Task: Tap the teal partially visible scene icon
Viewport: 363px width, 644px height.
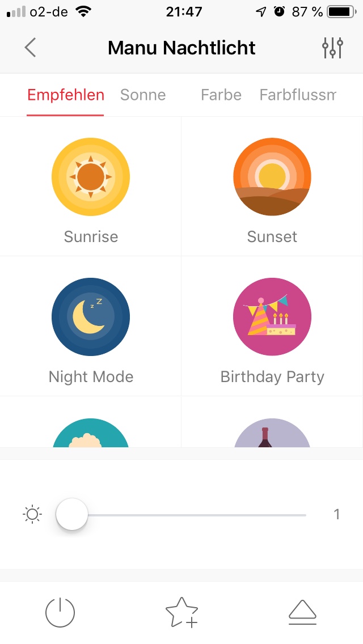Action: coord(91,434)
